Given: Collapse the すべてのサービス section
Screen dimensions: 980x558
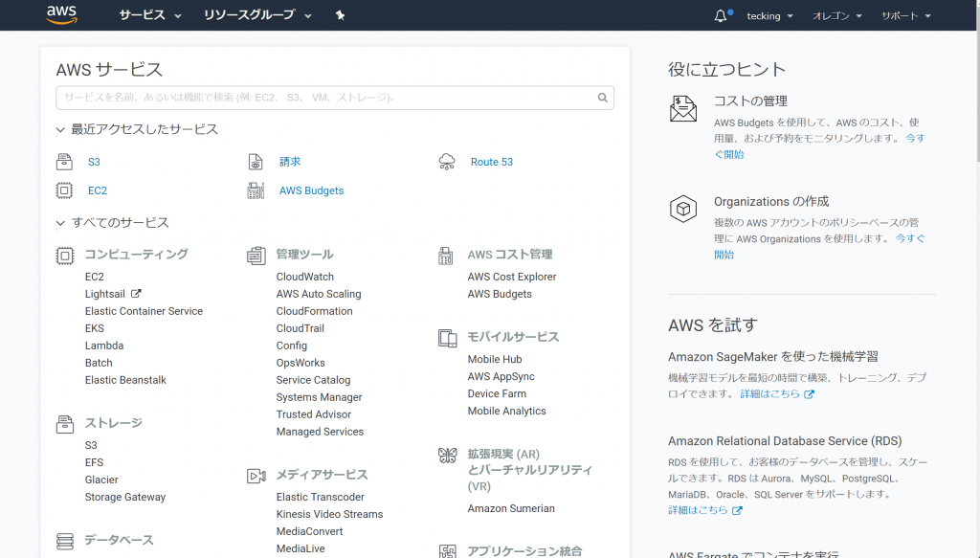Looking at the screenshot, I should pyautogui.click(x=113, y=222).
